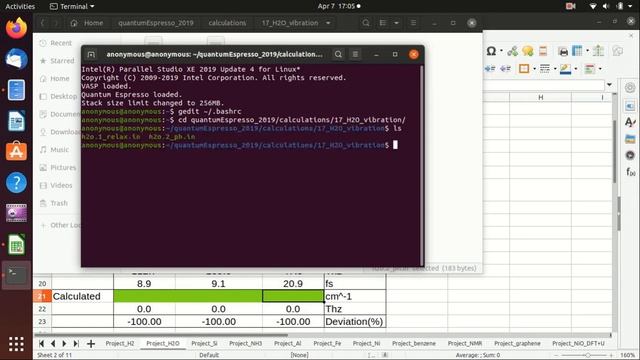Open Calc sidebar Functions panel
The width and height of the screenshot is (640, 360).
pos(630,172)
